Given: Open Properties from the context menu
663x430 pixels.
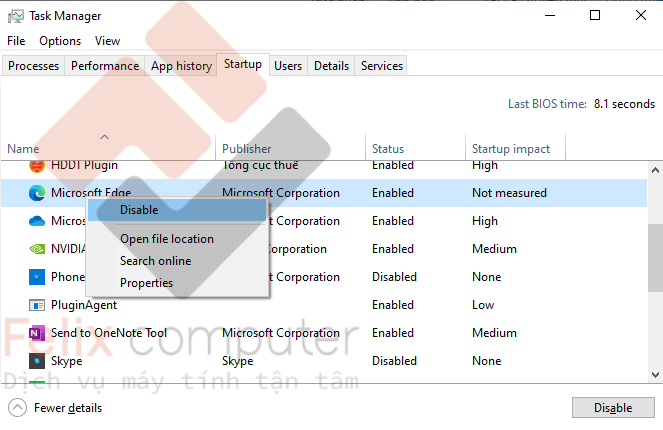Looking at the screenshot, I should click(x=146, y=283).
